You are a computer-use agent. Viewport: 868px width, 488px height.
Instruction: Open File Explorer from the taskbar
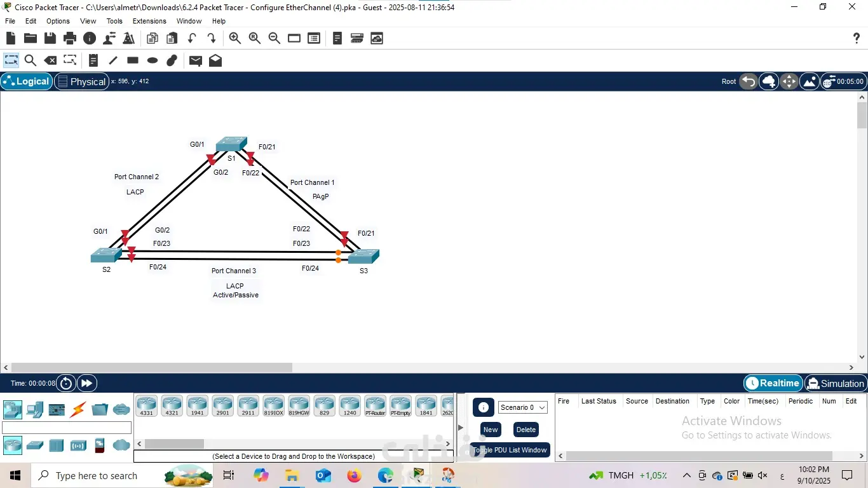pos(292,475)
